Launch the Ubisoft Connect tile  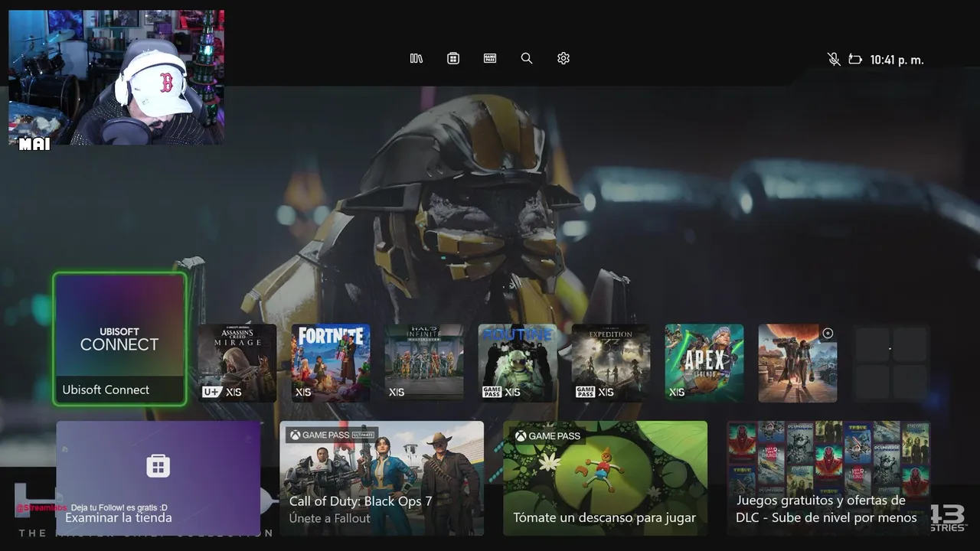(x=119, y=339)
